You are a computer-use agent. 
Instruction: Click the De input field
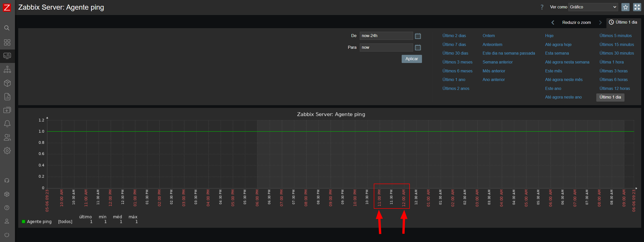coord(386,36)
